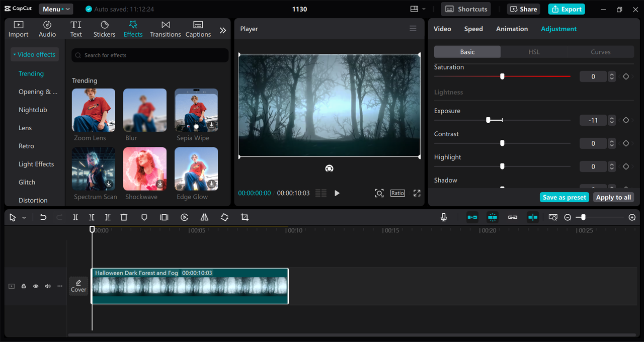Open the selection tool dropdown arrow
The image size is (644, 342).
(x=24, y=218)
